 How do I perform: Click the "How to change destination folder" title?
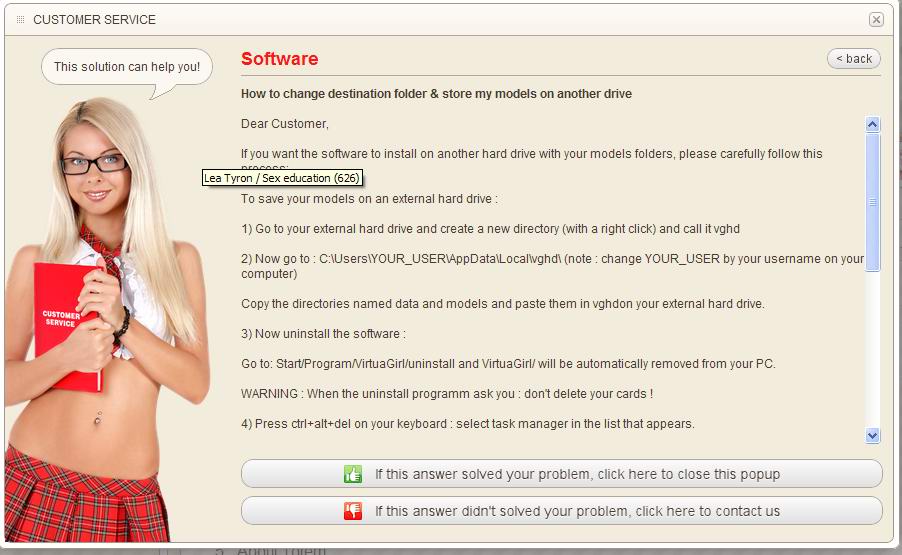click(x=436, y=94)
